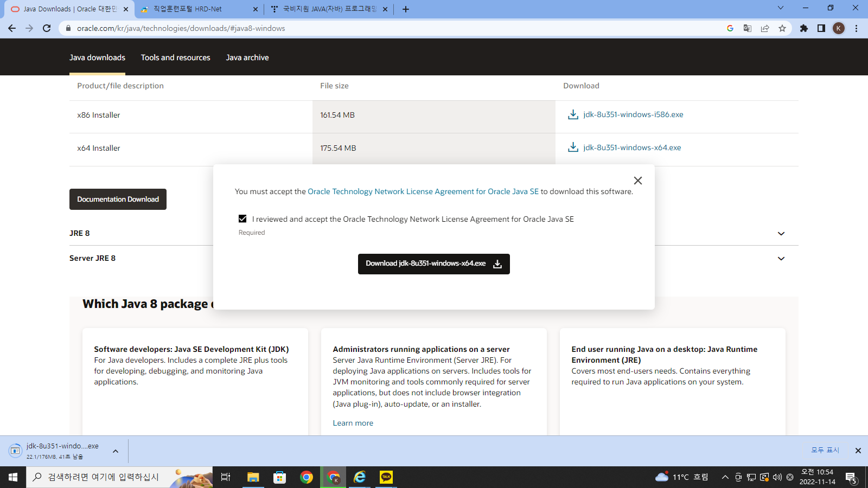868x488 pixels.
Task: Open options arrow for jdk download item
Action: tap(116, 451)
